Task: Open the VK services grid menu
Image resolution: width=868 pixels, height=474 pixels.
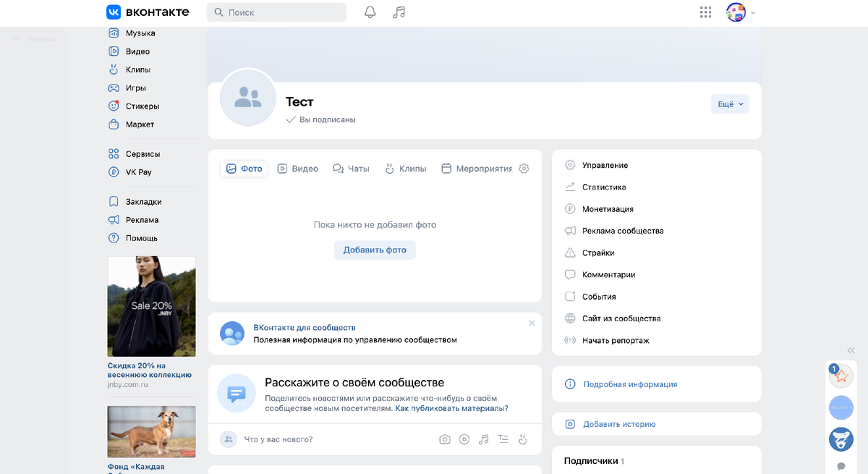Action: pyautogui.click(x=705, y=12)
